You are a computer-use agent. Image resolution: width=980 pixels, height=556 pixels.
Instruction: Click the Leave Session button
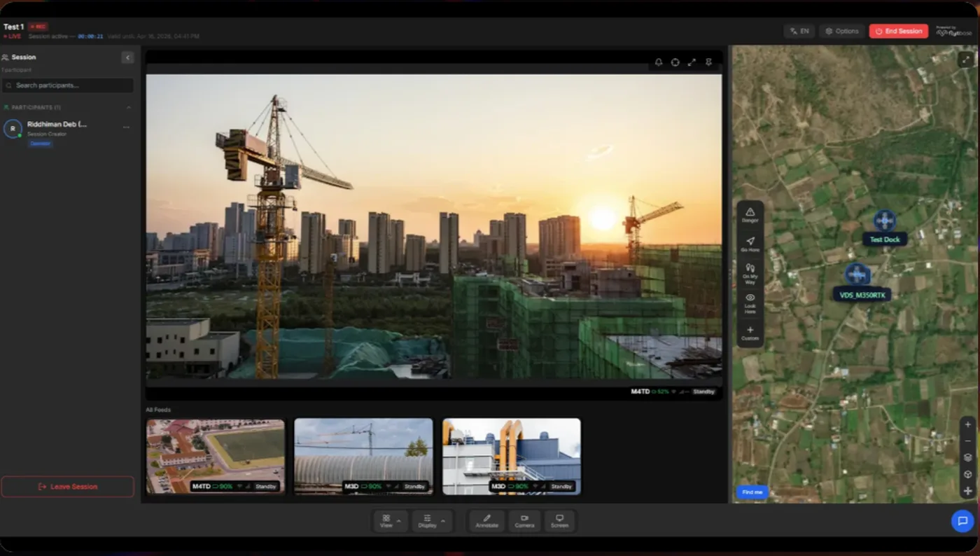point(67,487)
